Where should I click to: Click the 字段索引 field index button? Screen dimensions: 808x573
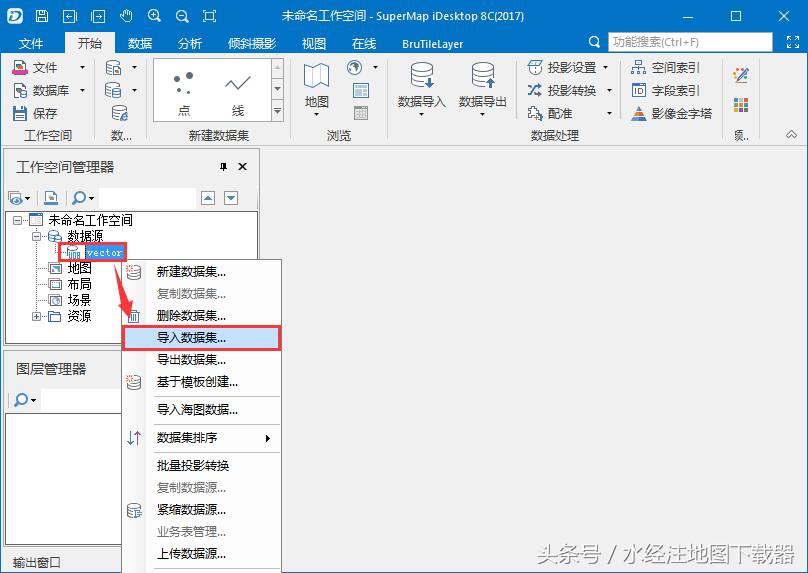665,91
